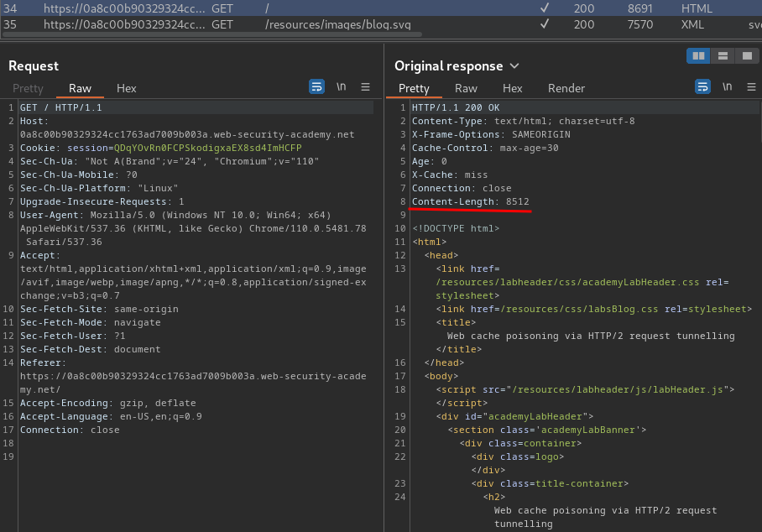Click the labHeader.js script line
The height and width of the screenshot is (532, 762).
(585, 389)
